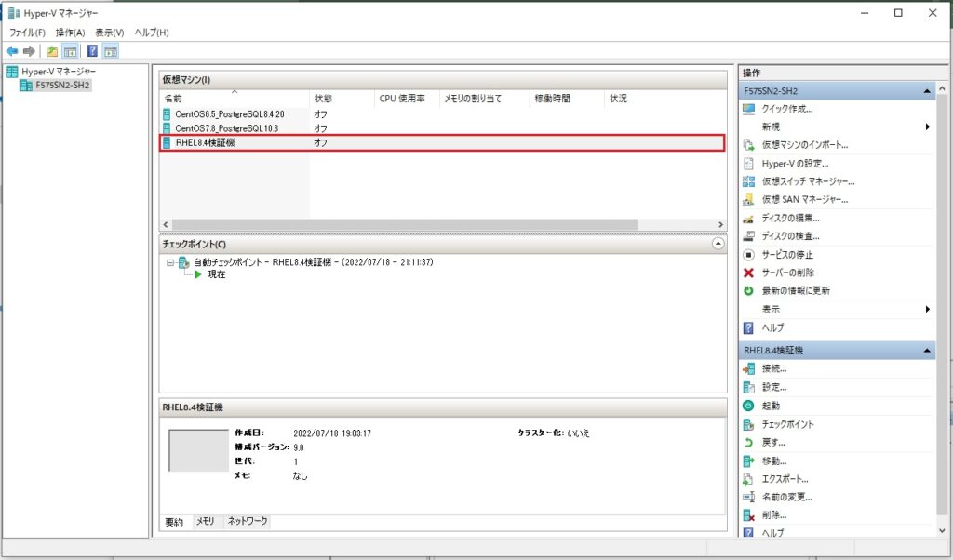Click the actions pane scroll-down arrow

[942, 531]
